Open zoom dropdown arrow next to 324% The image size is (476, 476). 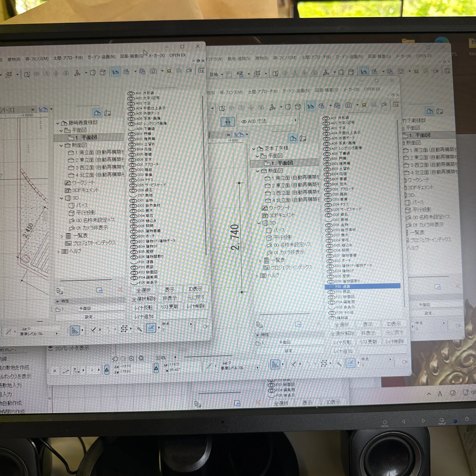tap(175, 357)
